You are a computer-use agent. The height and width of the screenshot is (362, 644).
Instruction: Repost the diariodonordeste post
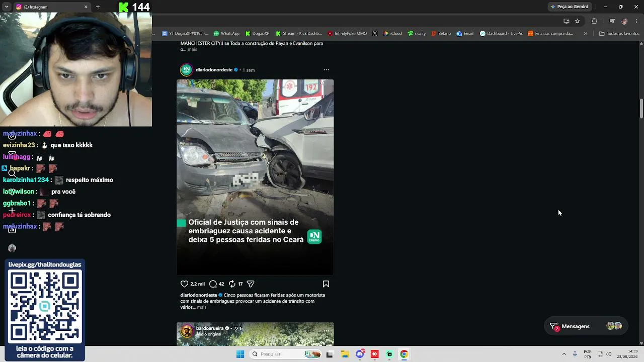(232, 284)
